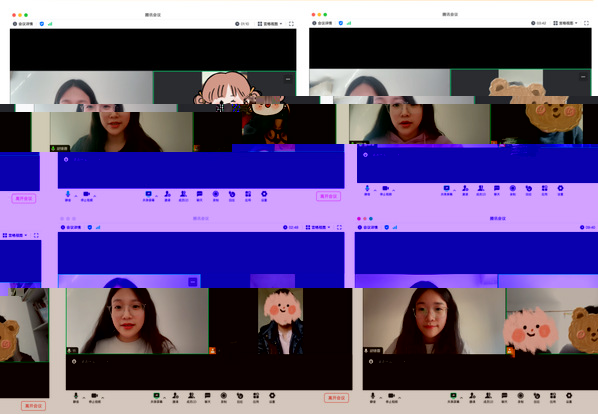Open meeting details in the top-right window

pyautogui.click(x=322, y=23)
